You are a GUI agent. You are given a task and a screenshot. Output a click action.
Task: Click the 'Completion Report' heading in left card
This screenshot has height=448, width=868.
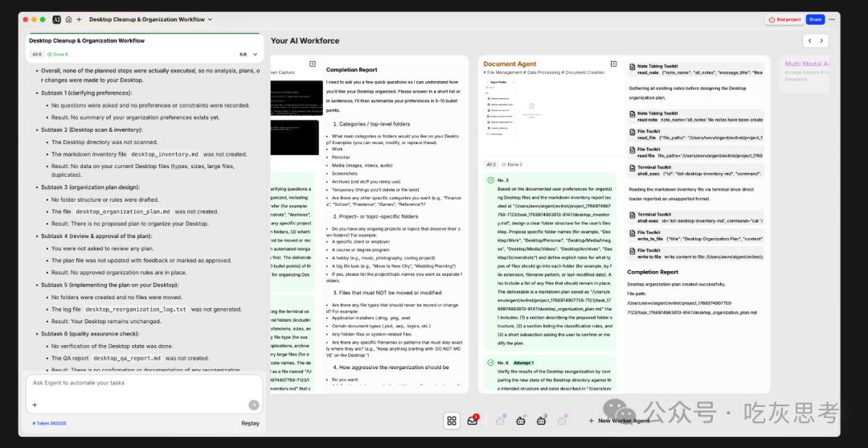[351, 70]
